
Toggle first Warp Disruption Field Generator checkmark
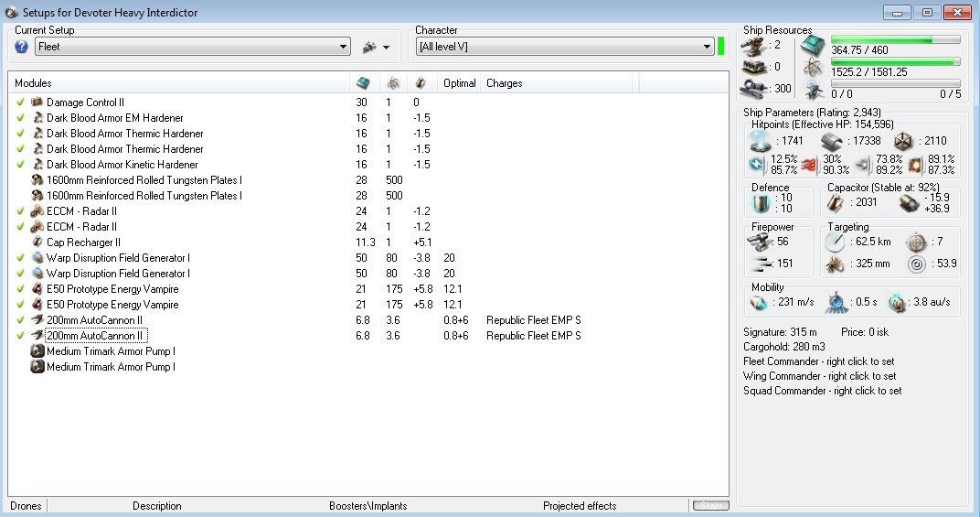click(21, 258)
